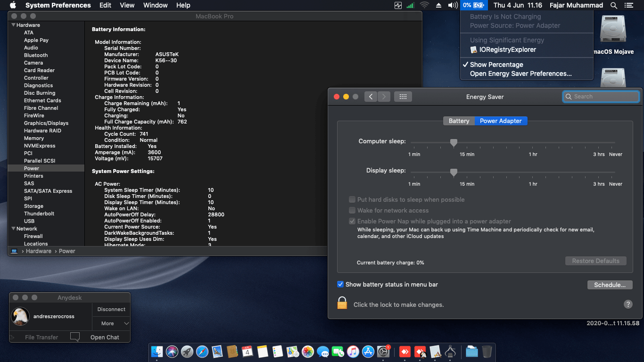Screen dimensions: 644x362
Task: Open Reminders icon in the Dock
Action: pyautogui.click(x=278, y=352)
